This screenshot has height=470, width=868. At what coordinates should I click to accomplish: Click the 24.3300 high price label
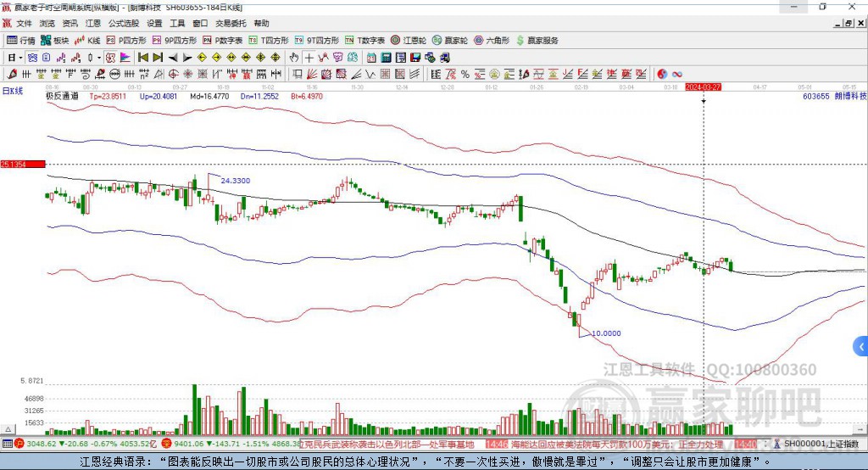(x=236, y=181)
